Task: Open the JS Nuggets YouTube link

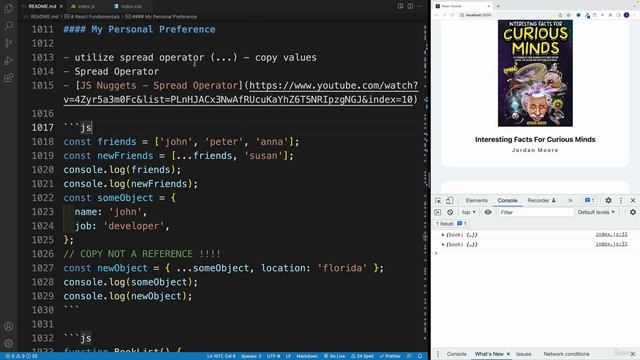Action: [x=241, y=92]
